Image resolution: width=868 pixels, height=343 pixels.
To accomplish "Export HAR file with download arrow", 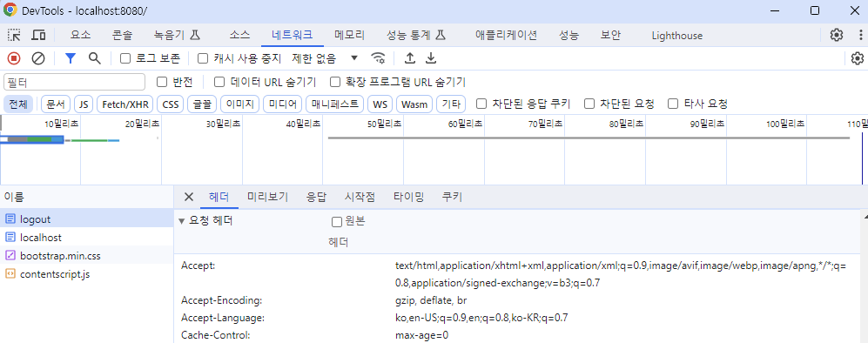I will point(431,58).
